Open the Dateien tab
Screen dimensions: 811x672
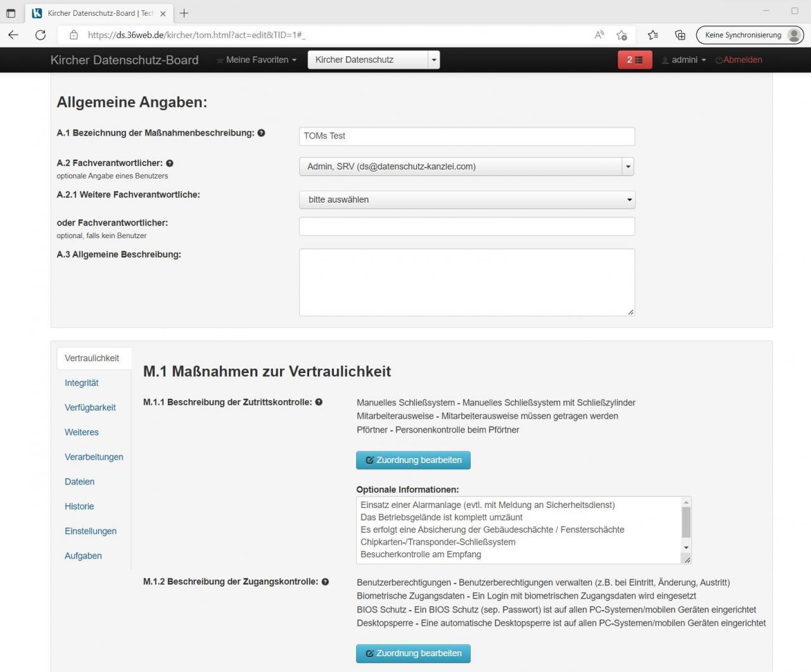pyautogui.click(x=79, y=481)
